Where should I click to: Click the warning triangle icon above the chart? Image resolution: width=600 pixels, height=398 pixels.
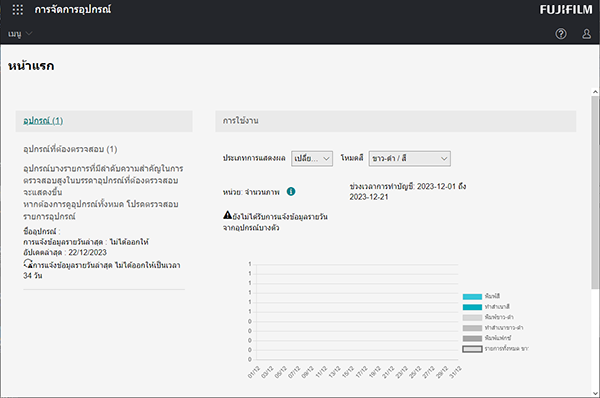click(x=228, y=215)
